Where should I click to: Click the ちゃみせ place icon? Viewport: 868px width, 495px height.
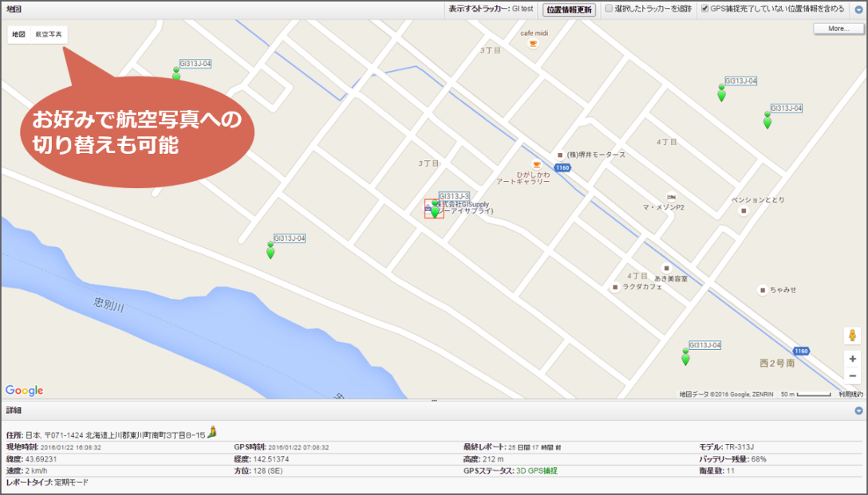tap(762, 290)
